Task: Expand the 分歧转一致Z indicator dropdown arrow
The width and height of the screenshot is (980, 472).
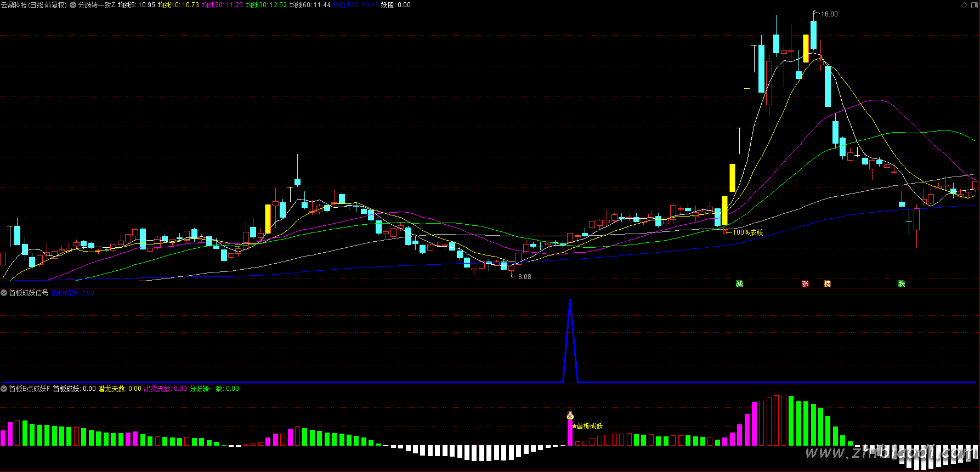Action: tap(73, 5)
